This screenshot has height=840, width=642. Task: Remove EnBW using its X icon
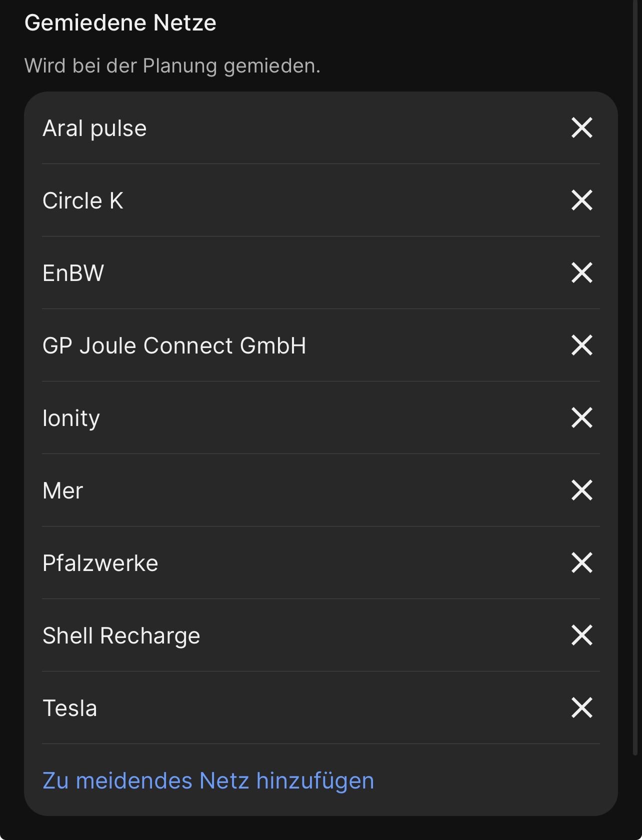point(581,273)
